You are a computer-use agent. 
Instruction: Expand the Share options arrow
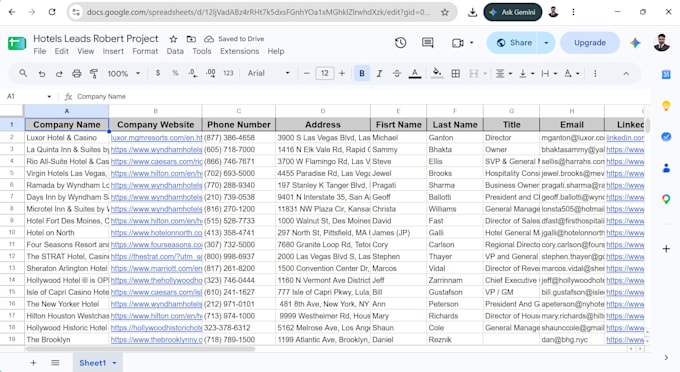click(546, 42)
